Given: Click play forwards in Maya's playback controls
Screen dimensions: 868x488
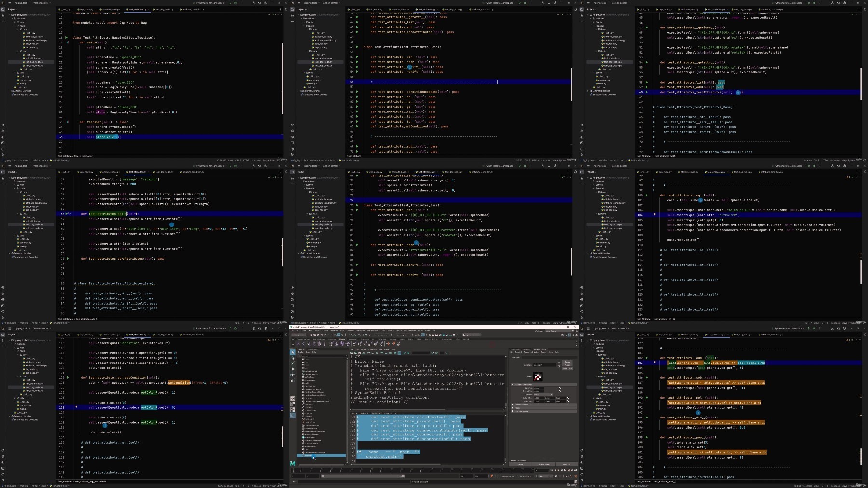Looking at the screenshot, I should pyautogui.click(x=565, y=470).
